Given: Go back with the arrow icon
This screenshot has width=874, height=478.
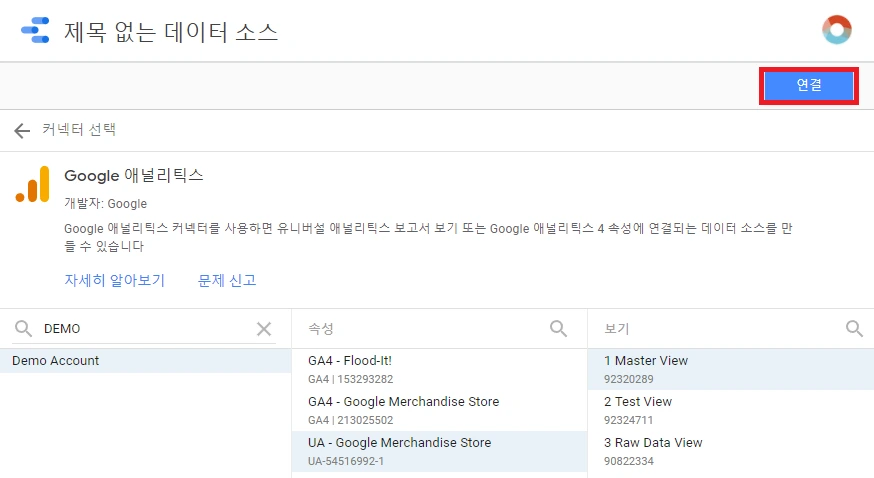Looking at the screenshot, I should coord(22,130).
